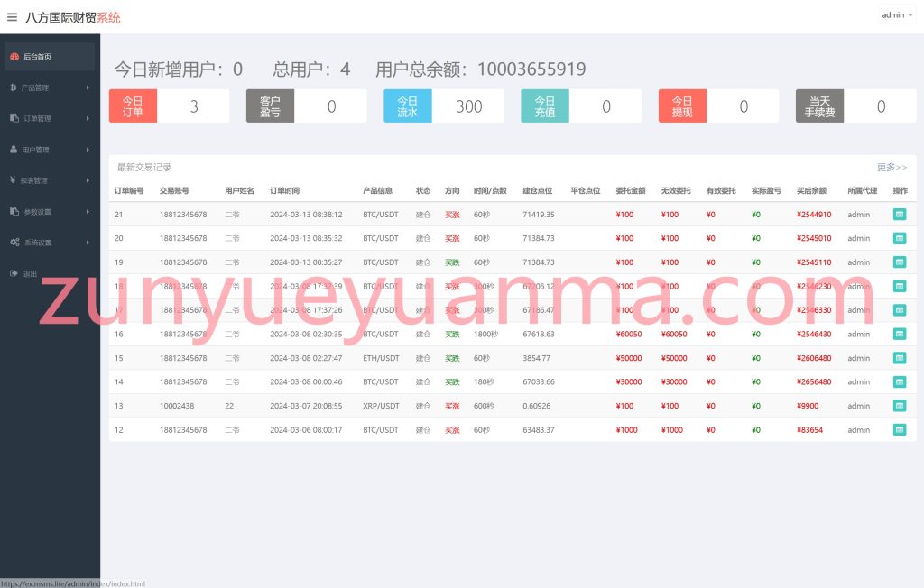
Task: Open action icon for order 12
Action: click(x=900, y=429)
